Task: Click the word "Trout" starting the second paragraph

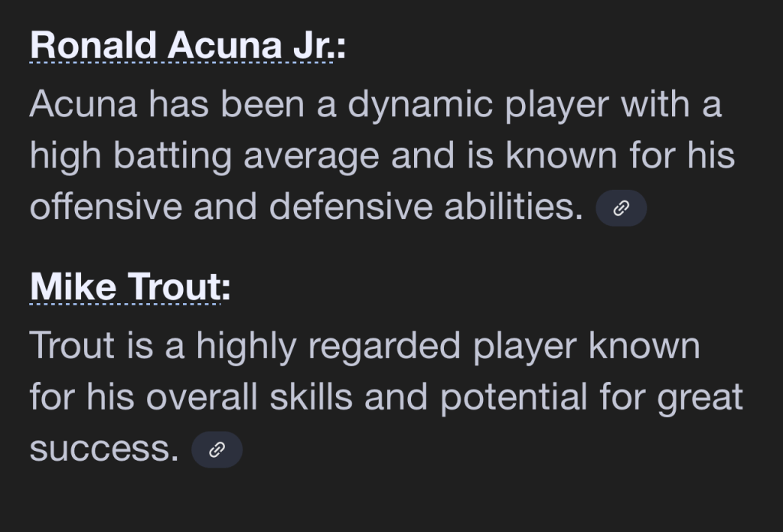Action: [x=73, y=346]
